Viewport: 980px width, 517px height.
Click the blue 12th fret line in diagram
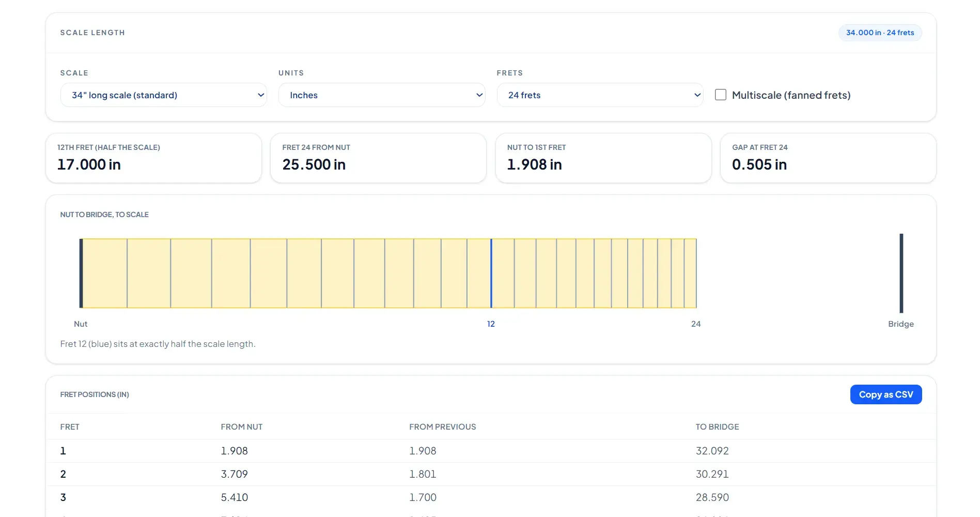click(491, 273)
